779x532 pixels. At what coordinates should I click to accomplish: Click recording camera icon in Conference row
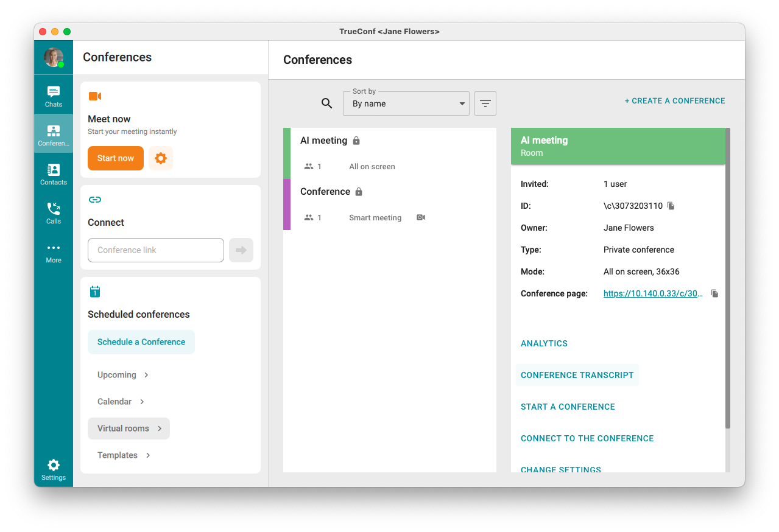421,217
